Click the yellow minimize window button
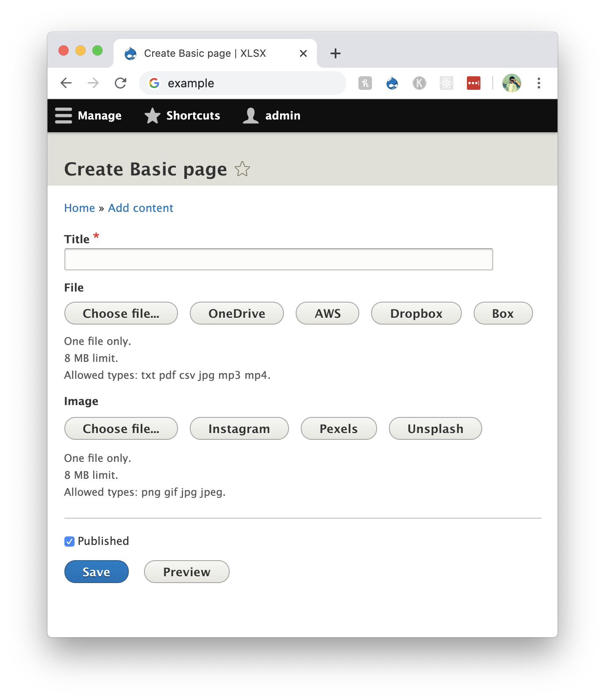Image resolution: width=605 pixels, height=700 pixels. click(x=80, y=50)
